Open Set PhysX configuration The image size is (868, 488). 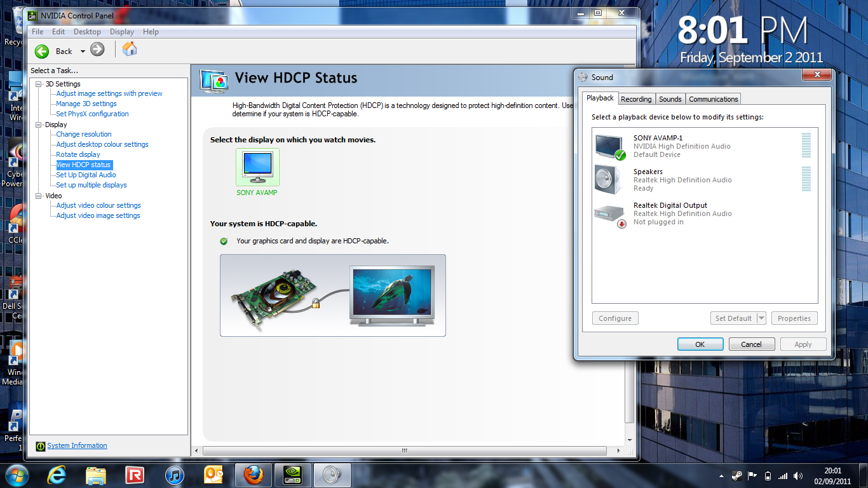click(92, 114)
